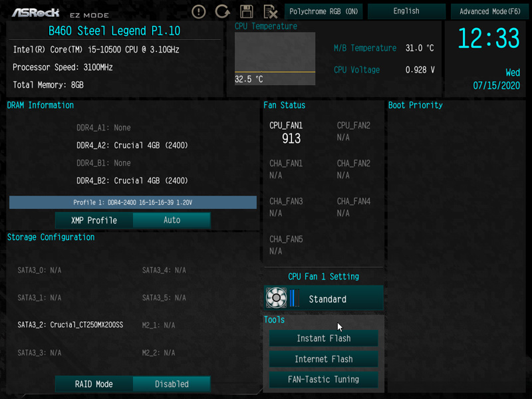532x399 pixels.
Task: Click the date 07/15/2020
Action: pos(496,86)
